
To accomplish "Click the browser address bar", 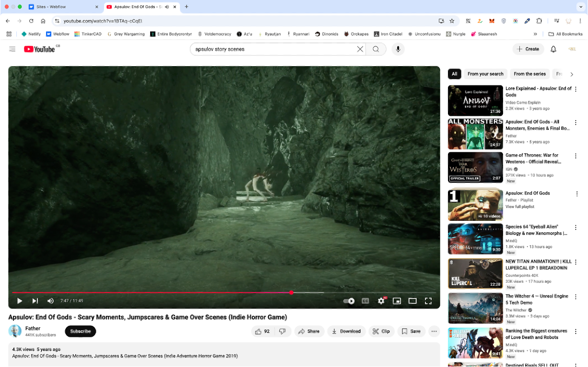I will [245, 21].
